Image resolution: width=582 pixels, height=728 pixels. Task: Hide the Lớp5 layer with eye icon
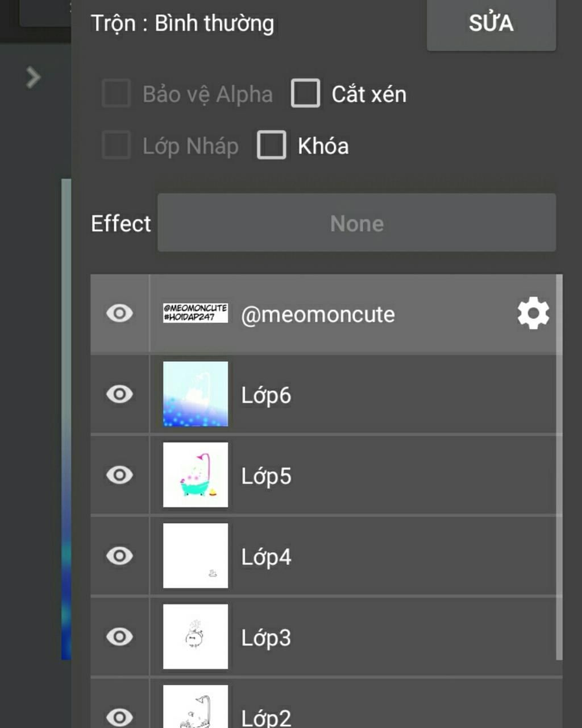119,475
